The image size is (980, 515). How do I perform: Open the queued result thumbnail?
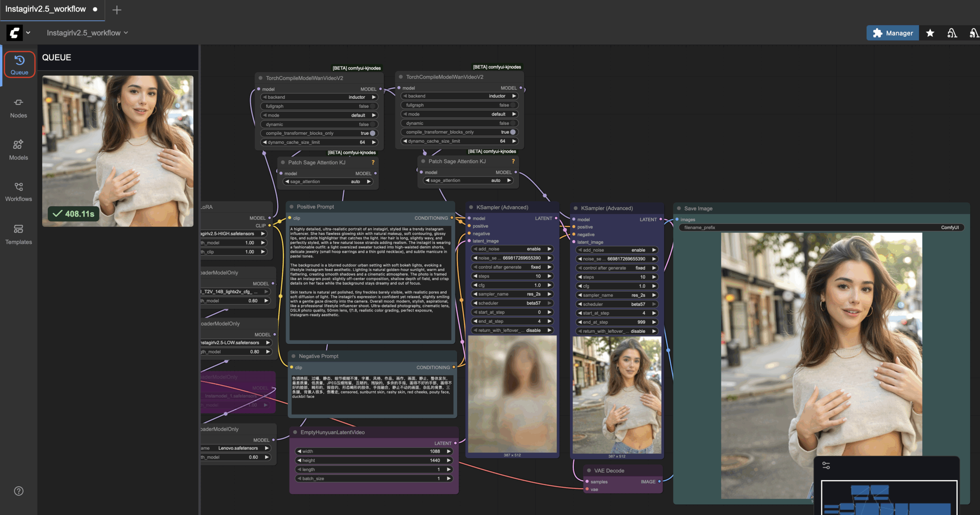click(118, 151)
